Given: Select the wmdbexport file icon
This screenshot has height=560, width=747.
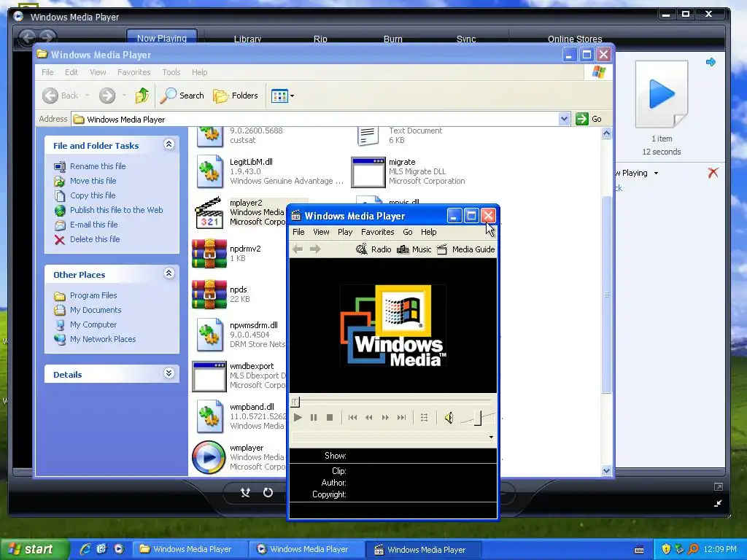Looking at the screenshot, I should pos(209,376).
